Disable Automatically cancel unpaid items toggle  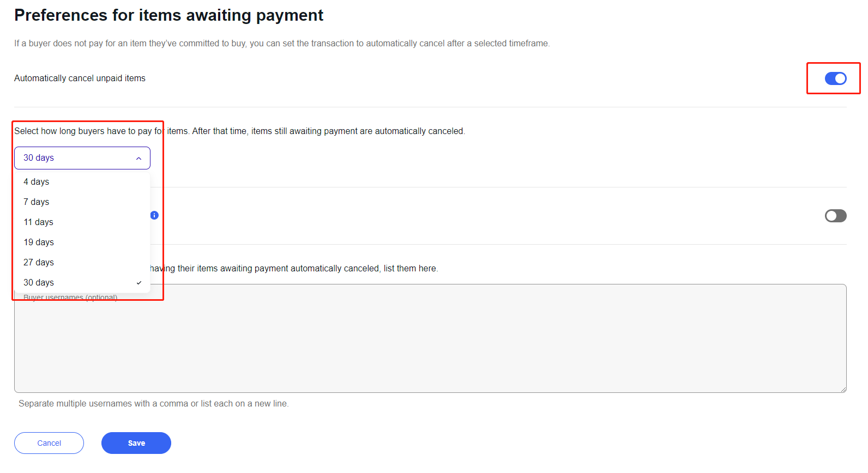[835, 78]
